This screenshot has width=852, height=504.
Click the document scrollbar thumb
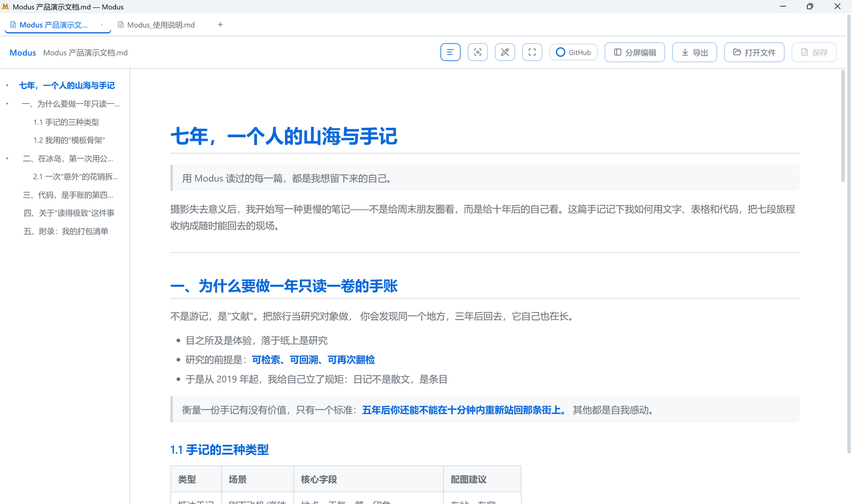pos(843,126)
